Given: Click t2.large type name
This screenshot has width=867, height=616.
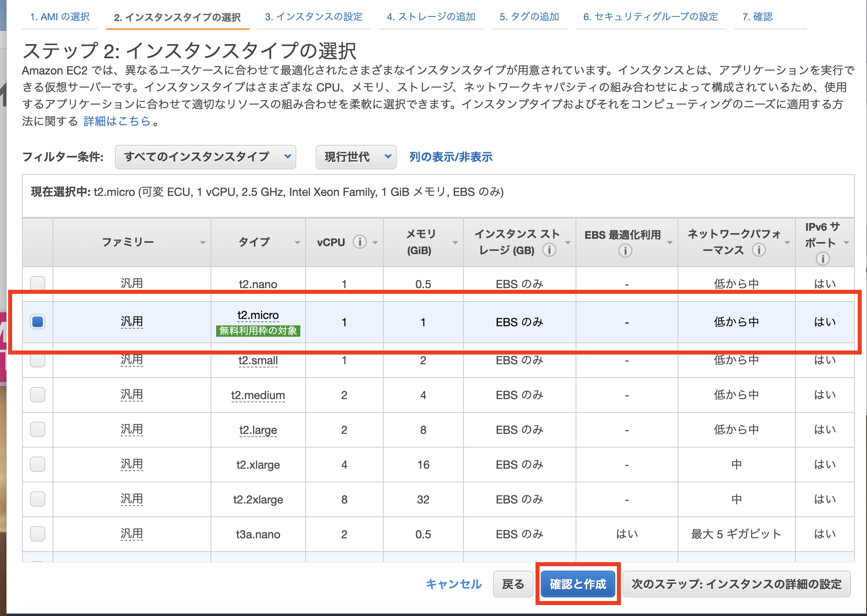Looking at the screenshot, I should pos(258,430).
